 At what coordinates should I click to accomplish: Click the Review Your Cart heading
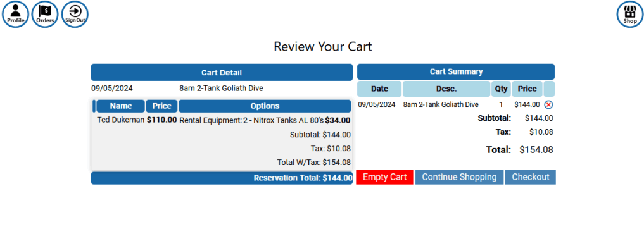(x=323, y=46)
